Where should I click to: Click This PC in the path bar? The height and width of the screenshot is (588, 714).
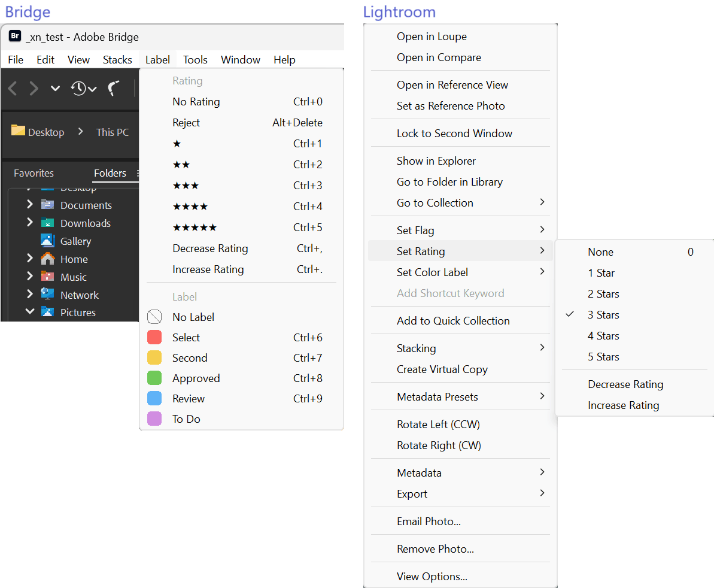[113, 132]
